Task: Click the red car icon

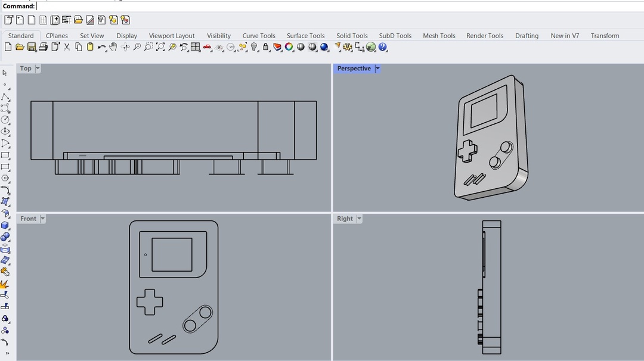Action: pos(207,47)
